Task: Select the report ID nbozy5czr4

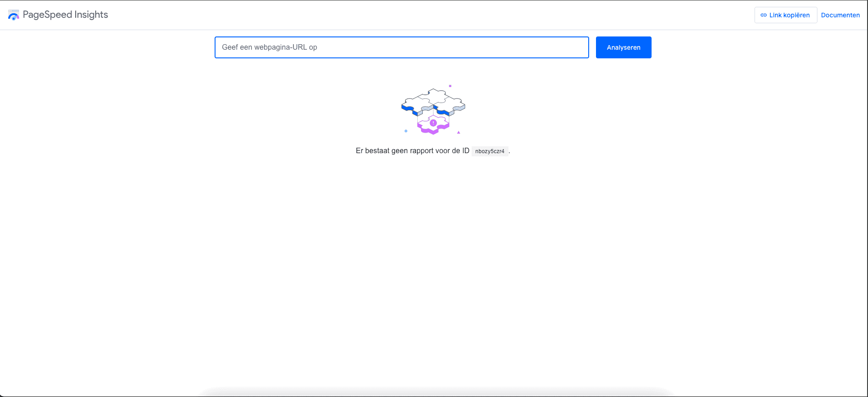Action: click(490, 151)
